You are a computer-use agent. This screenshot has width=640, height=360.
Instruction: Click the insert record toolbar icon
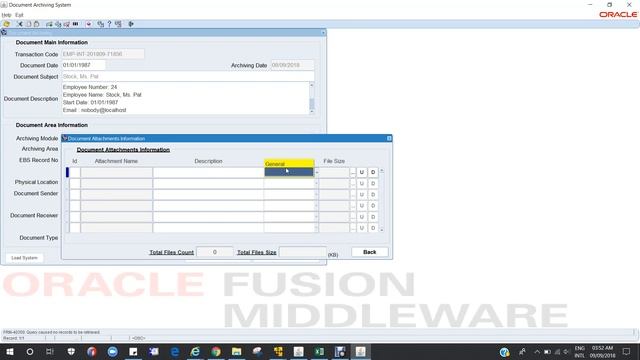tap(49, 24)
